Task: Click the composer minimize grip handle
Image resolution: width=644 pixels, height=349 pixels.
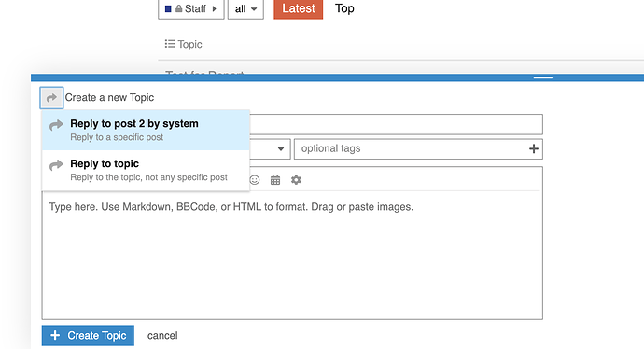Action: [x=543, y=77]
